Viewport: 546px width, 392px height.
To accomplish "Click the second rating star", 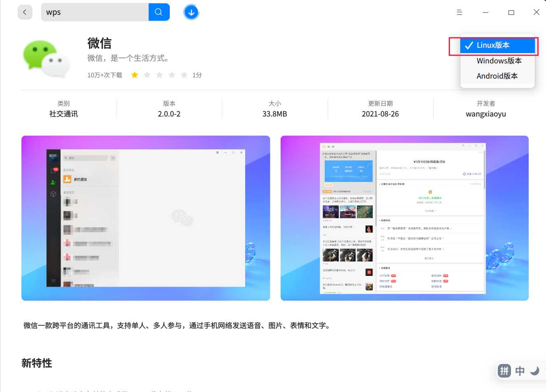I will pos(147,75).
